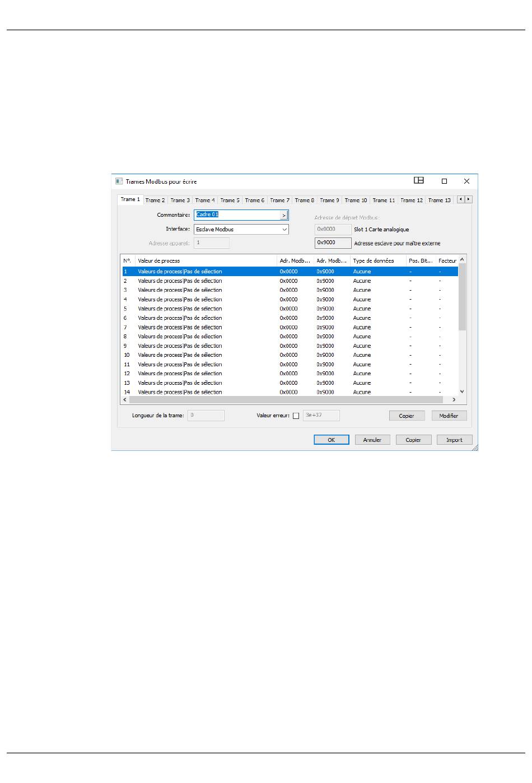
Task: Select row 4 Valeurs de process
Action: click(x=290, y=299)
